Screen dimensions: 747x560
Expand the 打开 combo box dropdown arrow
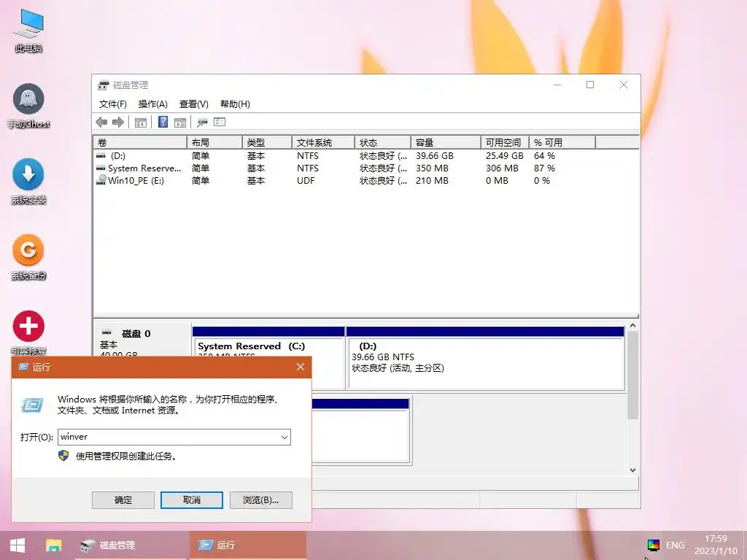tap(285, 437)
